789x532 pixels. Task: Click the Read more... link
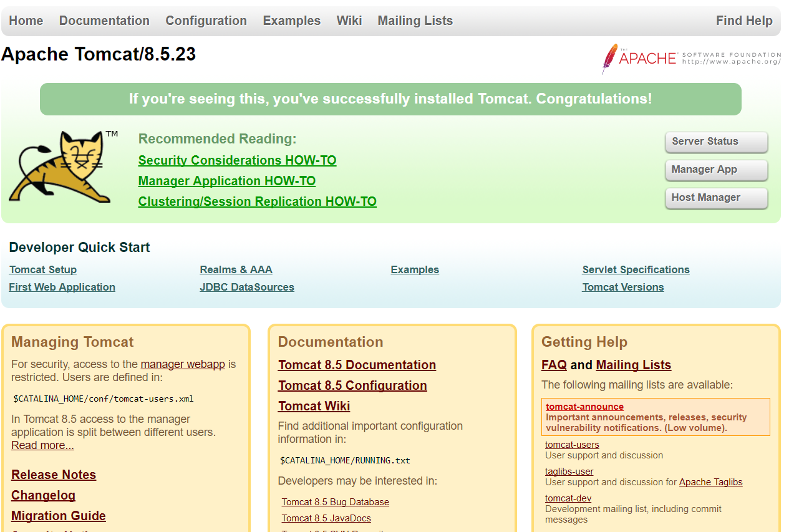[42, 445]
